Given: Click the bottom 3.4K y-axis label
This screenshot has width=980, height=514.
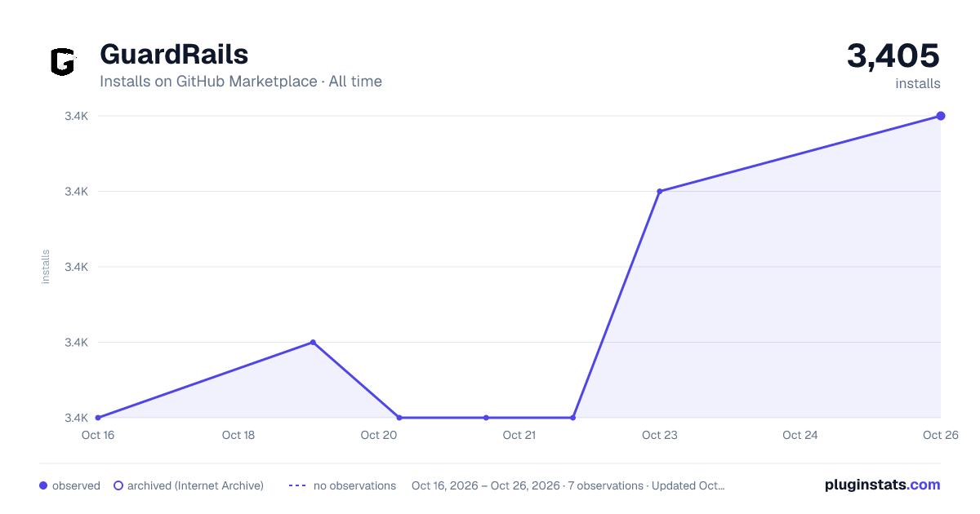Looking at the screenshot, I should pos(76,418).
